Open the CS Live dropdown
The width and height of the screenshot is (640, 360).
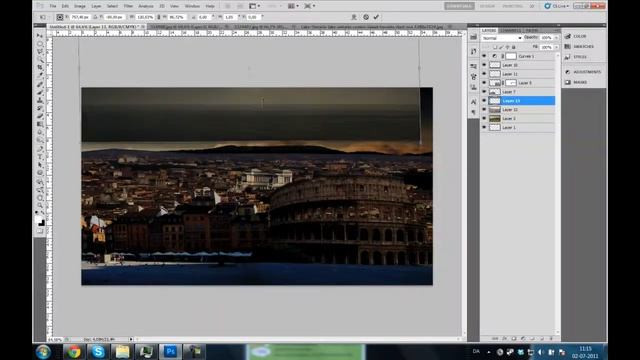556,6
